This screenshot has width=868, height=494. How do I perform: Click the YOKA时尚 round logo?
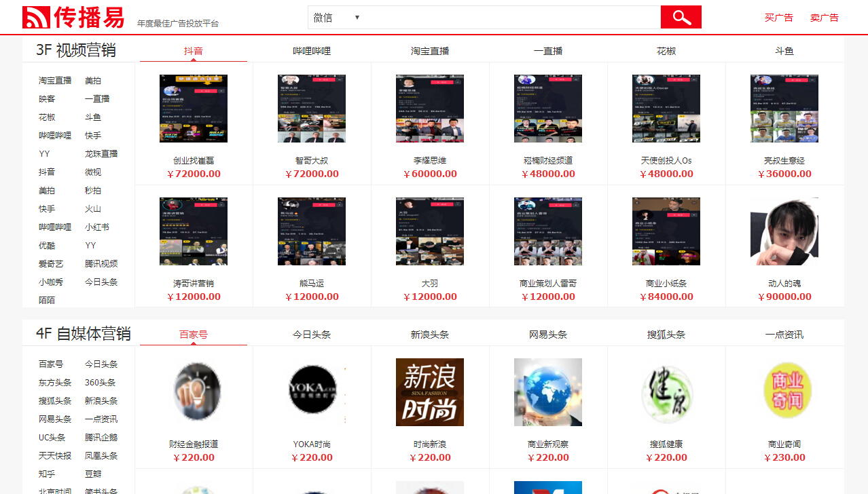click(312, 391)
